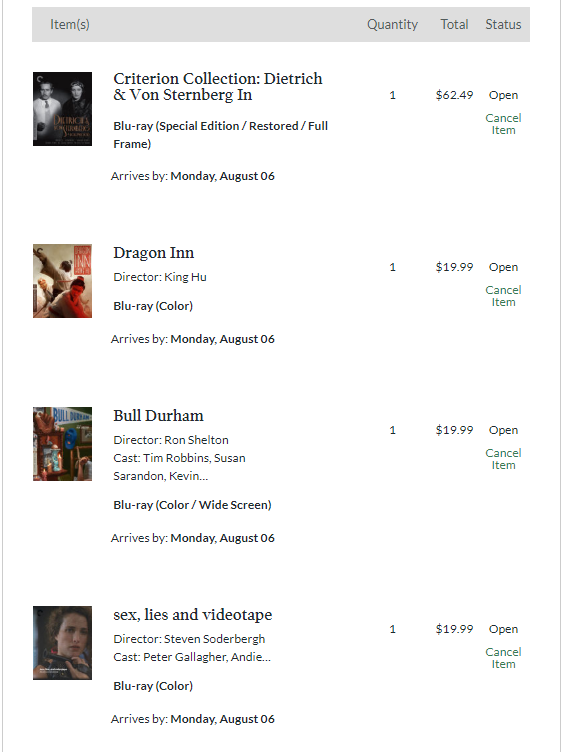Cancel the Dietrich & Von Sternberg item
This screenshot has width=577, height=752.
point(503,124)
